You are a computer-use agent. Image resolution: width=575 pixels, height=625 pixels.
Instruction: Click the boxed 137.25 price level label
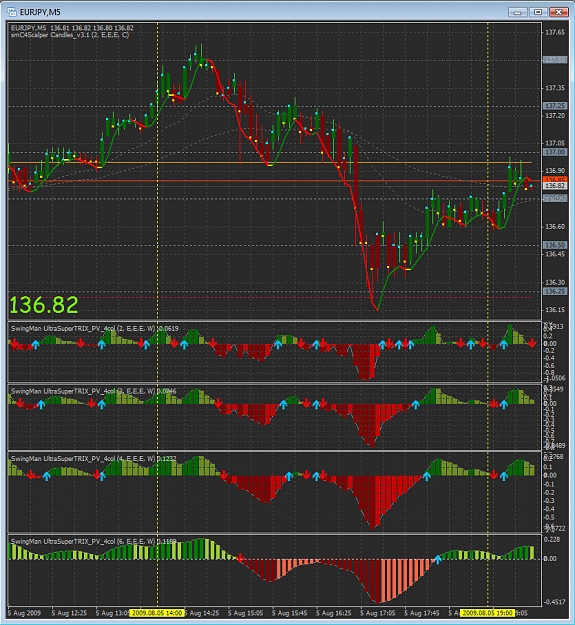click(555, 106)
